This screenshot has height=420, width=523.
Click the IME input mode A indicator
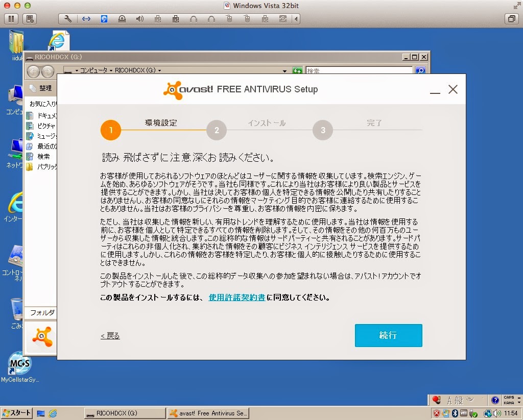(449, 400)
